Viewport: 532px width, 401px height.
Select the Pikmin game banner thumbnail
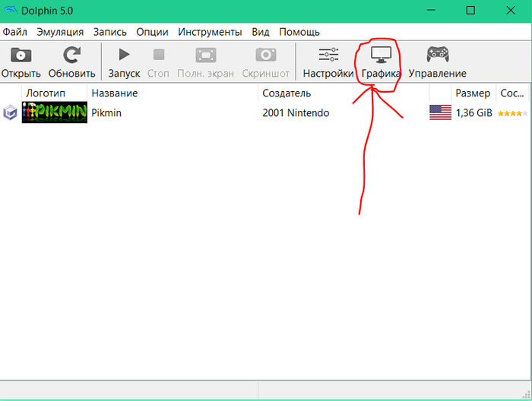click(x=54, y=112)
